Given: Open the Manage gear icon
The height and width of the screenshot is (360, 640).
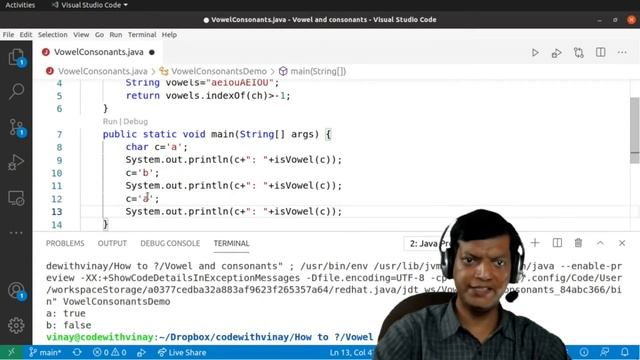Looking at the screenshot, I should coord(16,325).
